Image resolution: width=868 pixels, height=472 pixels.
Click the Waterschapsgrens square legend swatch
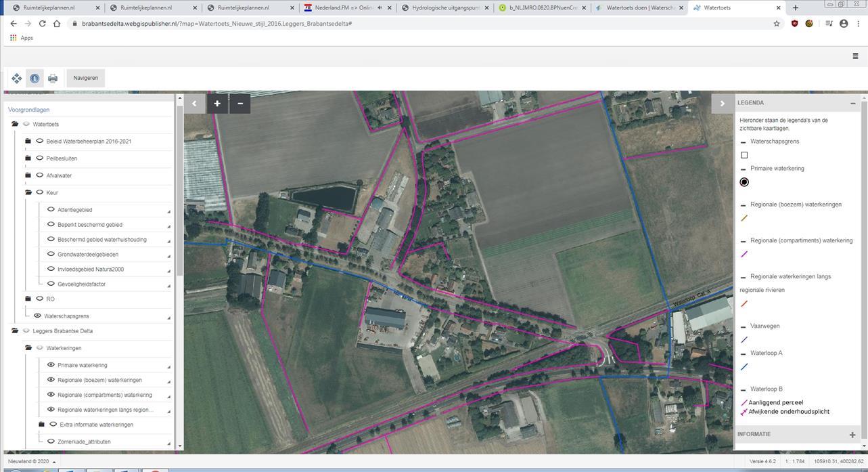click(744, 155)
